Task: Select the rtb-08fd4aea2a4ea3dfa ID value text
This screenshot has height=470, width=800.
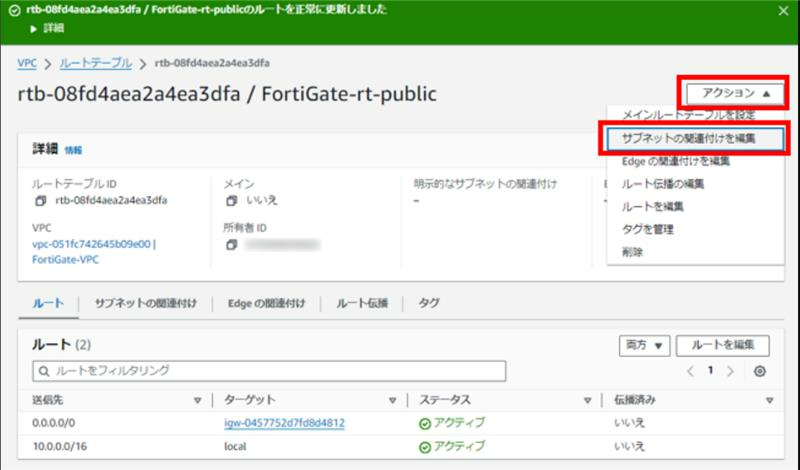Action: tap(111, 201)
